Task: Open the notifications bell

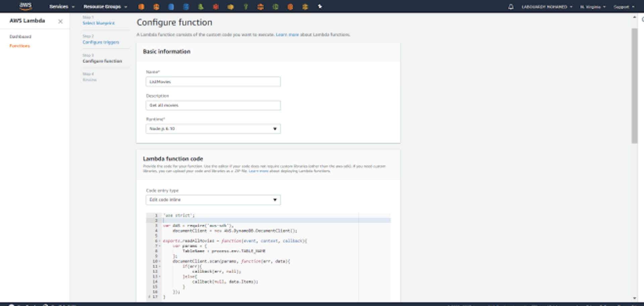Action: click(x=511, y=6)
